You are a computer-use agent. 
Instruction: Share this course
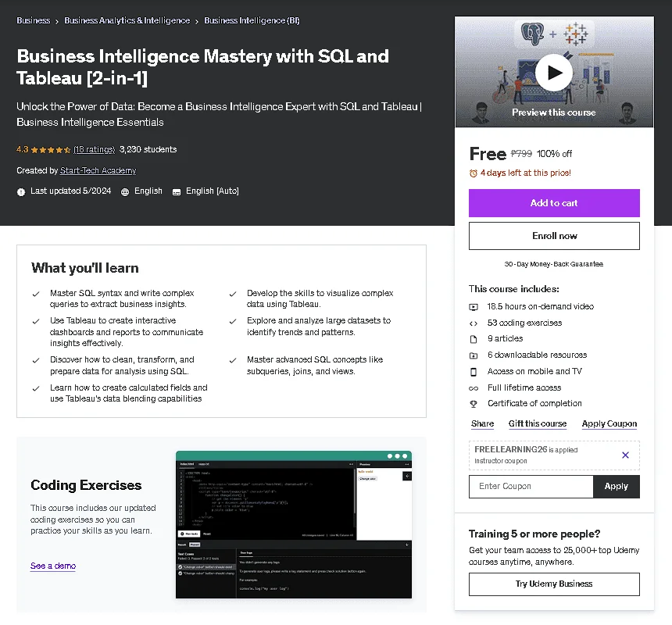point(483,423)
